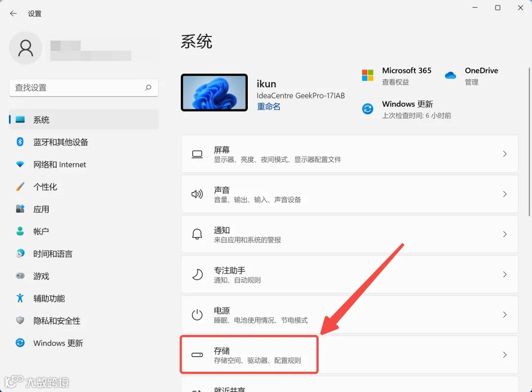Click the user profile avatar icon

26,48
